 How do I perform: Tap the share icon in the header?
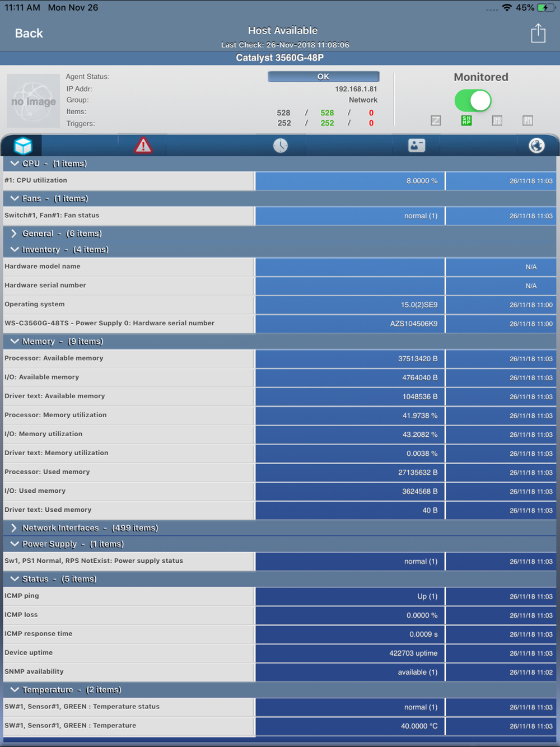pos(538,34)
